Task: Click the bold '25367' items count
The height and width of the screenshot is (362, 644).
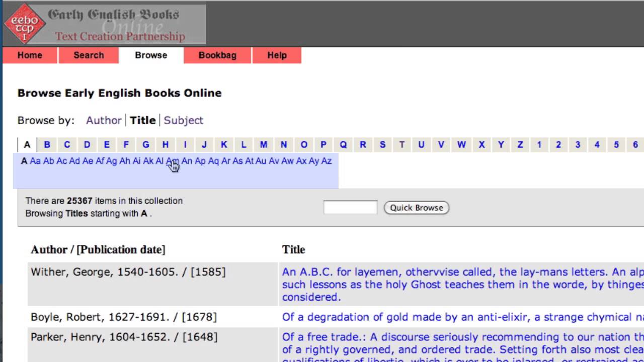Action: [79, 201]
